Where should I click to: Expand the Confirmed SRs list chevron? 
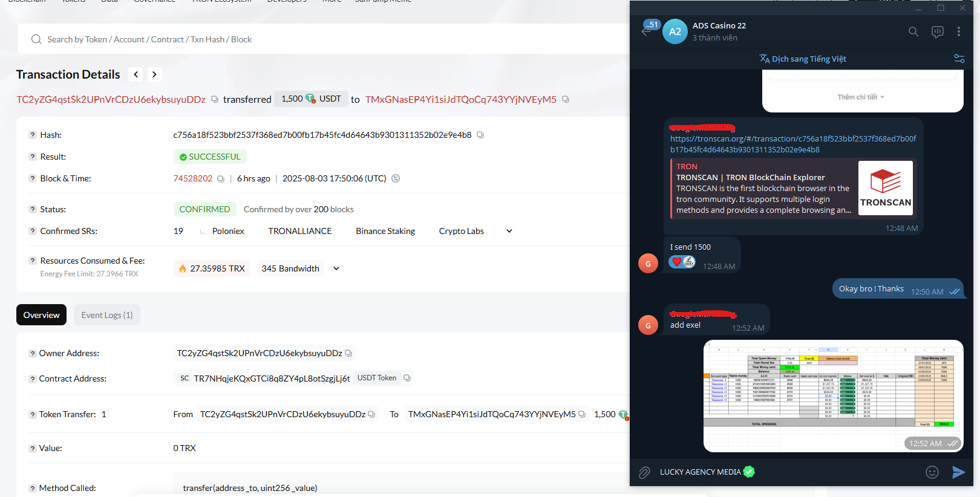tap(509, 231)
